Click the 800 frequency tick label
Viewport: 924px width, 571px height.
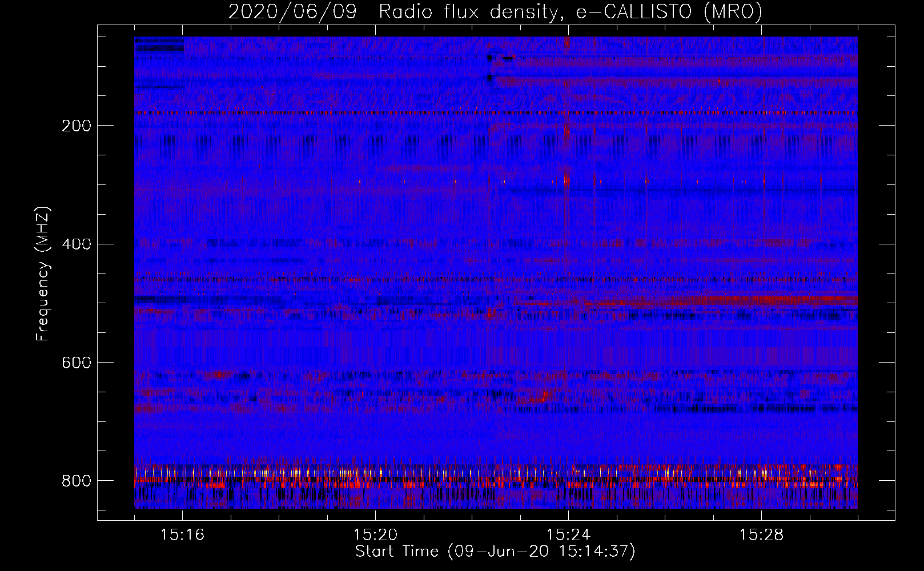point(77,481)
